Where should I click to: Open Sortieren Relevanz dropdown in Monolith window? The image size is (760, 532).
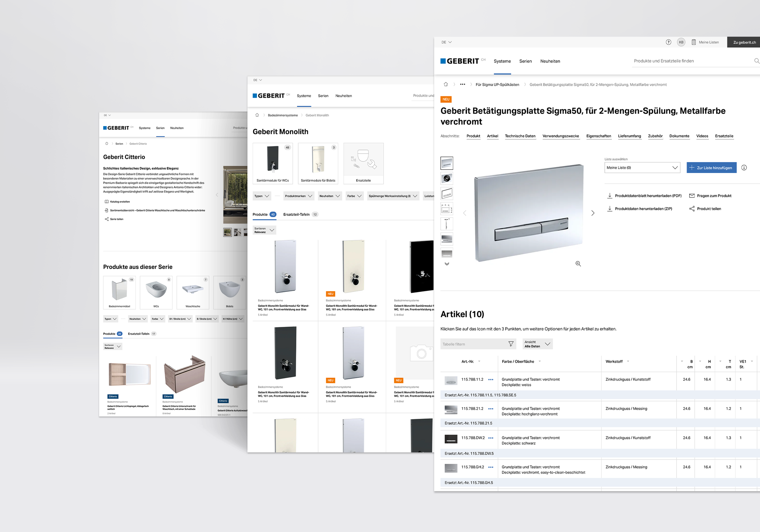point(264,230)
